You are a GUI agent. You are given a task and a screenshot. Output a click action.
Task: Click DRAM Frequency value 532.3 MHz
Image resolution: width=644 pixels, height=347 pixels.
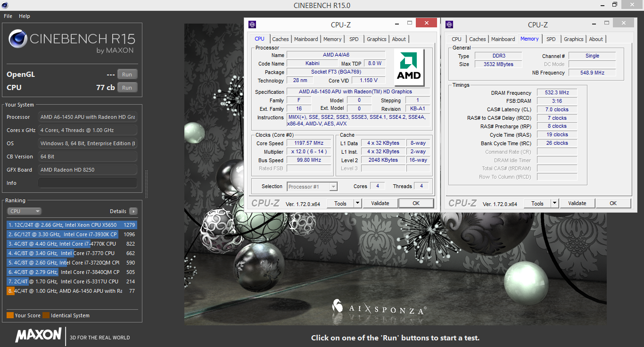557,93
